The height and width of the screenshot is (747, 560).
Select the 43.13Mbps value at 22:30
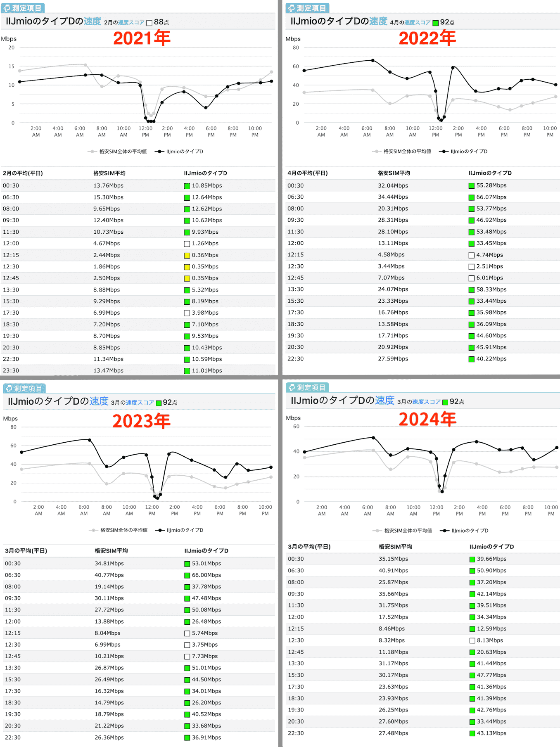point(492,733)
